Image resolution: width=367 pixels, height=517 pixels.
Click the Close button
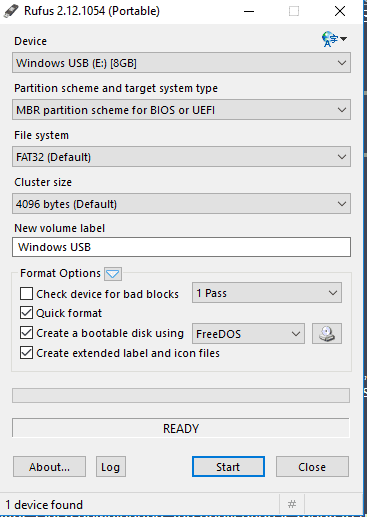coord(312,467)
